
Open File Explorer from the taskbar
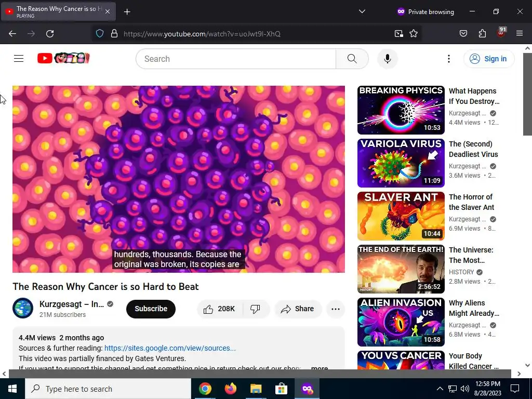pos(256,389)
